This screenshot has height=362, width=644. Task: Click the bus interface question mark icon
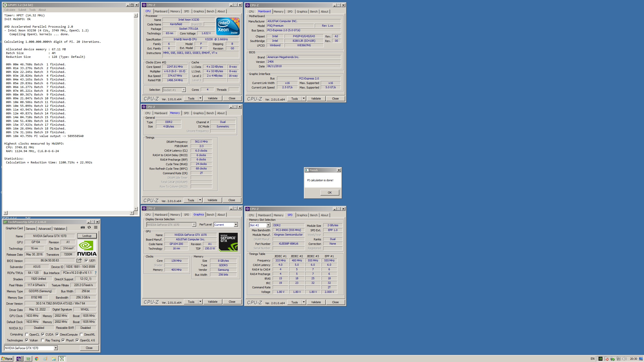[95, 273]
